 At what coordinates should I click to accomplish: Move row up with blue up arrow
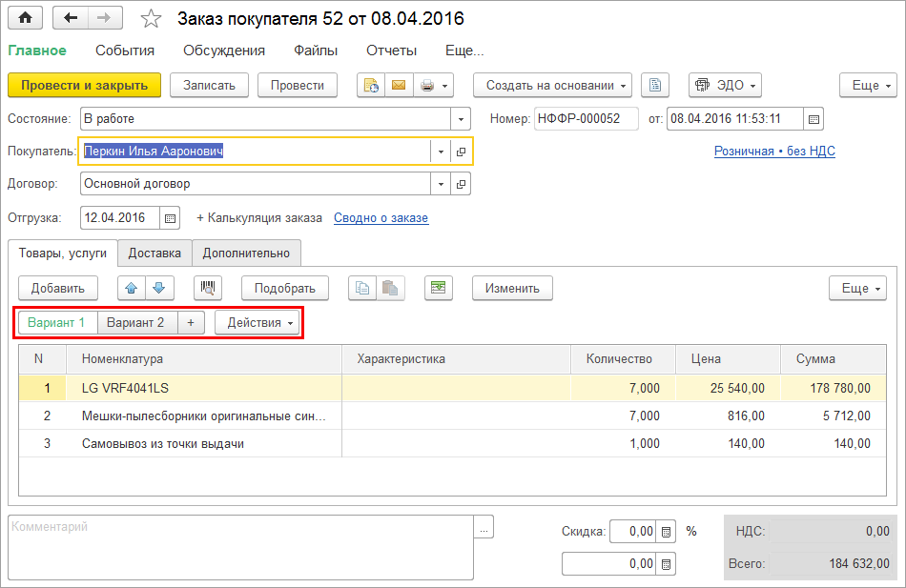pyautogui.click(x=132, y=288)
